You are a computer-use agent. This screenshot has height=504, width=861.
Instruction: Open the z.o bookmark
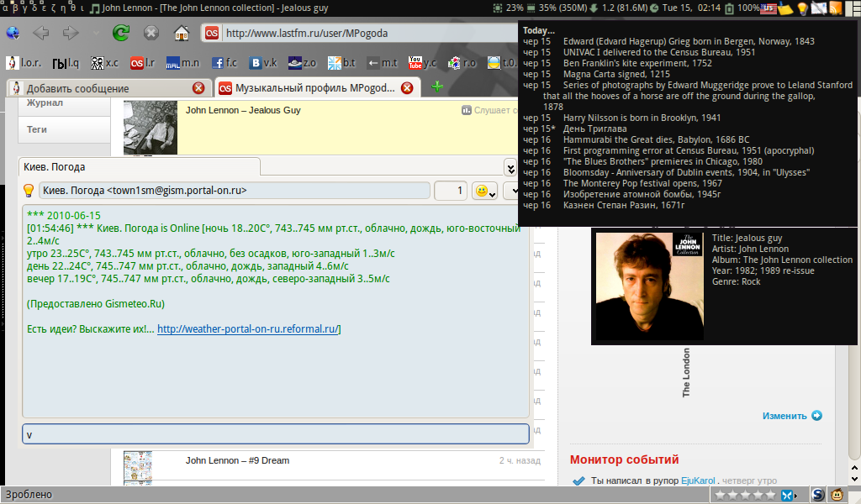[x=302, y=63]
